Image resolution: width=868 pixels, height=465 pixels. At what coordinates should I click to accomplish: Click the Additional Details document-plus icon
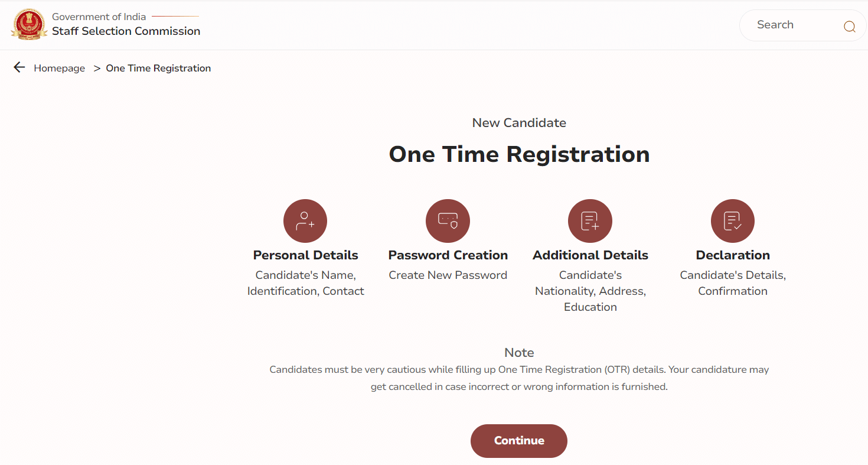(590, 221)
